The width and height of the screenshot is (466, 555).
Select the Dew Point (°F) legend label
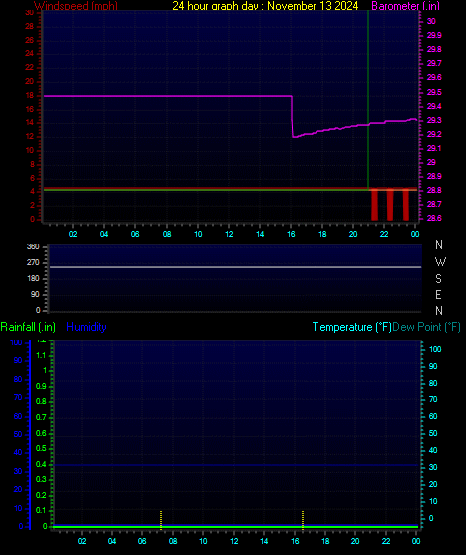coord(426,327)
